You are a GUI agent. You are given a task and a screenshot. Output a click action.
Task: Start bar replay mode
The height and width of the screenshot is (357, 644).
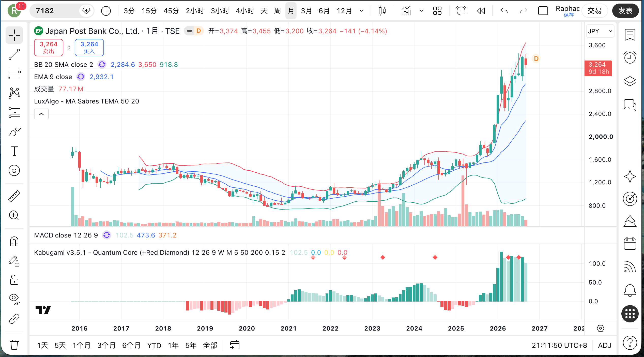tap(481, 11)
